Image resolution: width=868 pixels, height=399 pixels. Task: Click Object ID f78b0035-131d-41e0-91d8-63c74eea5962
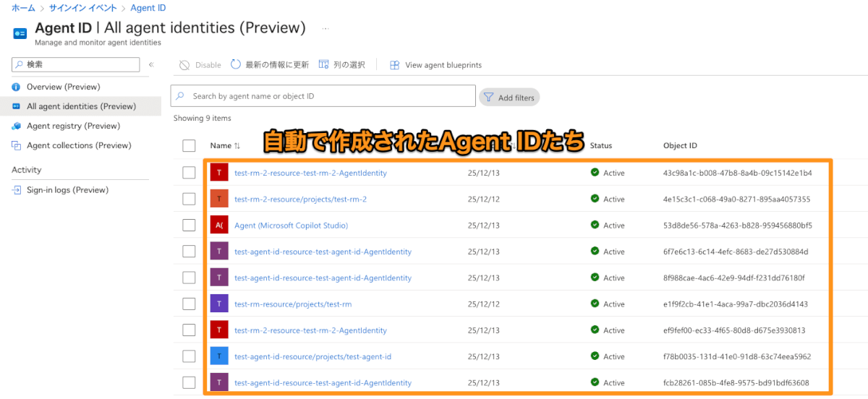pyautogui.click(x=737, y=356)
